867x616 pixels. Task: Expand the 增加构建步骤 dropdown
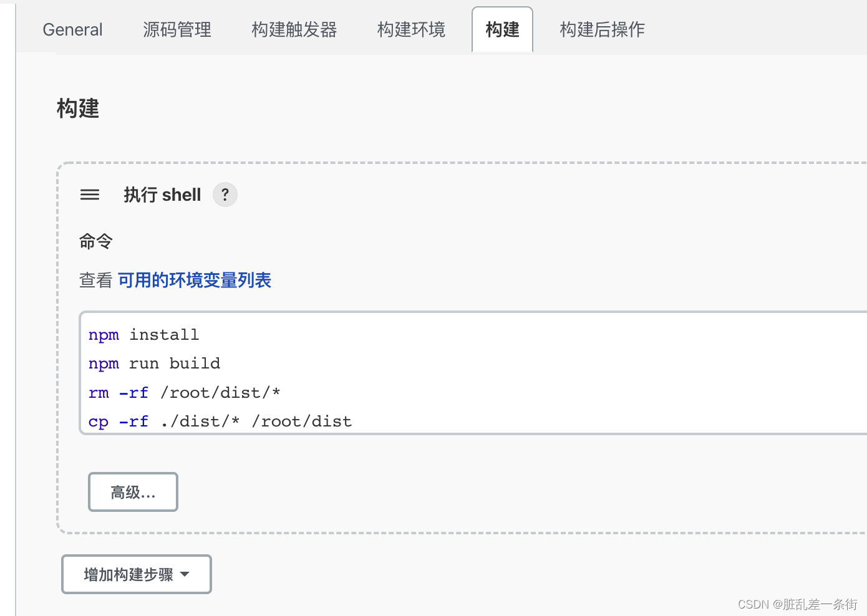point(137,574)
